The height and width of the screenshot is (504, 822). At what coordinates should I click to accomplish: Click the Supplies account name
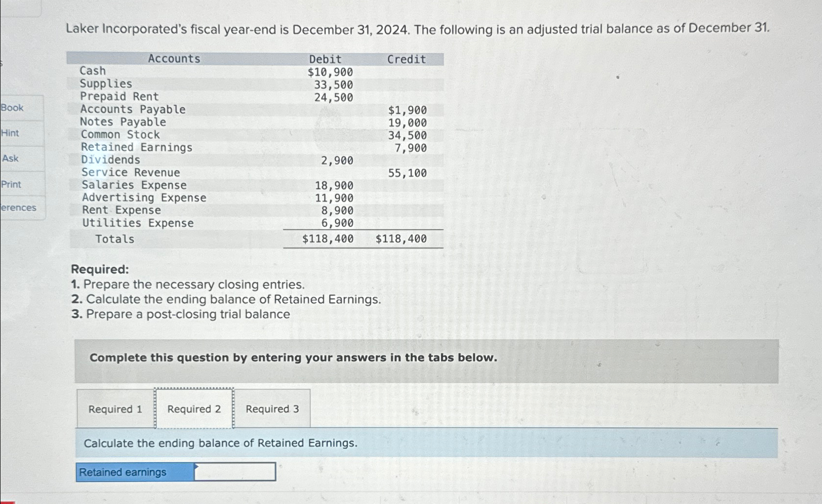pos(106,84)
